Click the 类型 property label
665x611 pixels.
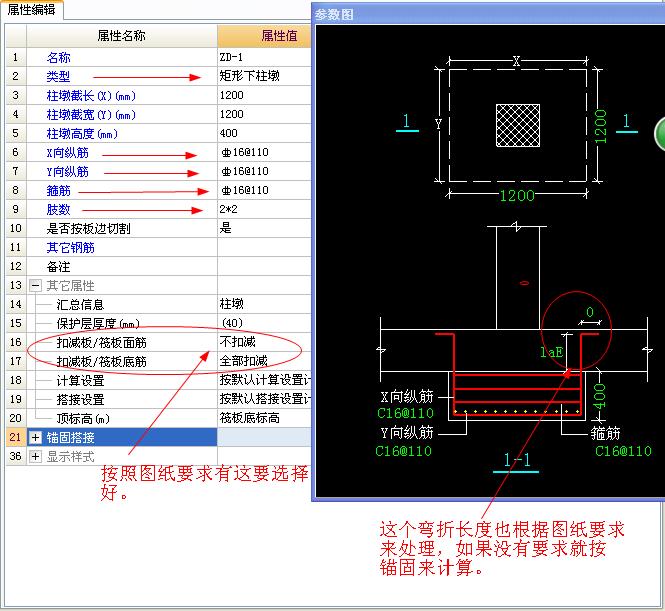coord(59,77)
